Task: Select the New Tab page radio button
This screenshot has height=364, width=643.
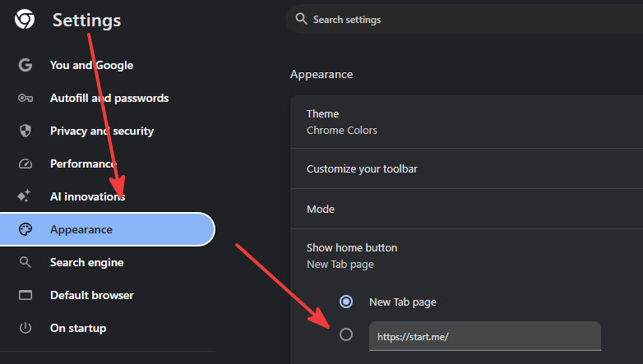Action: click(x=346, y=302)
